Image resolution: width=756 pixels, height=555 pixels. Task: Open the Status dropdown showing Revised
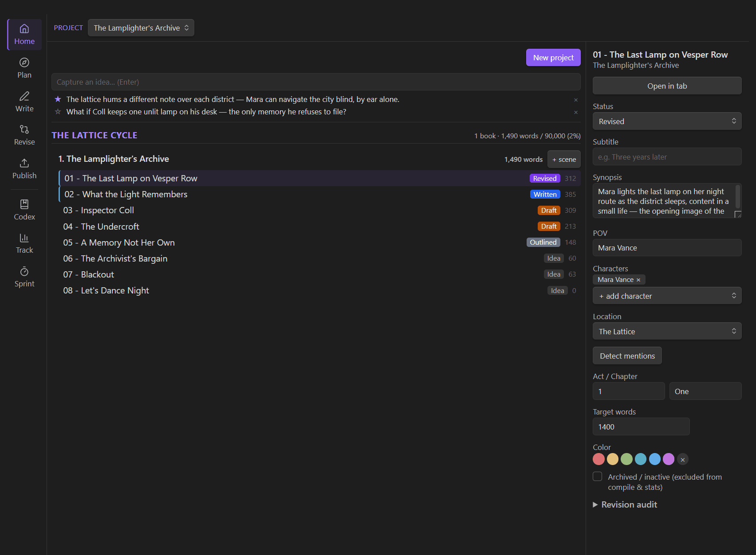pyautogui.click(x=667, y=121)
